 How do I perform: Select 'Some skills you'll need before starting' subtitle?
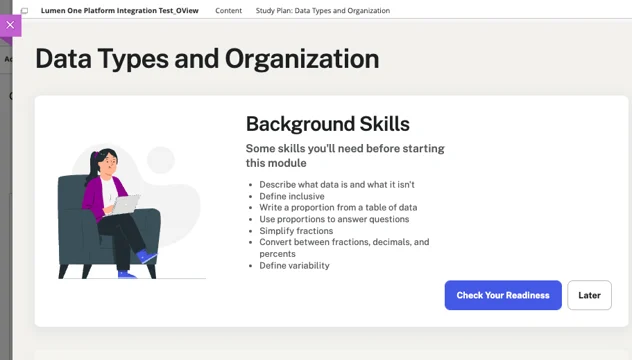pyautogui.click(x=345, y=156)
